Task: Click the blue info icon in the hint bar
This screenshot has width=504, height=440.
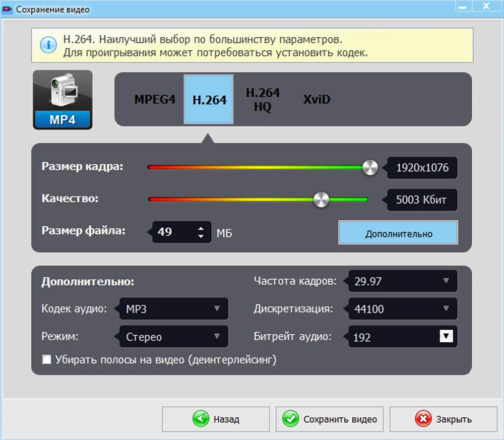Action: pos(48,45)
